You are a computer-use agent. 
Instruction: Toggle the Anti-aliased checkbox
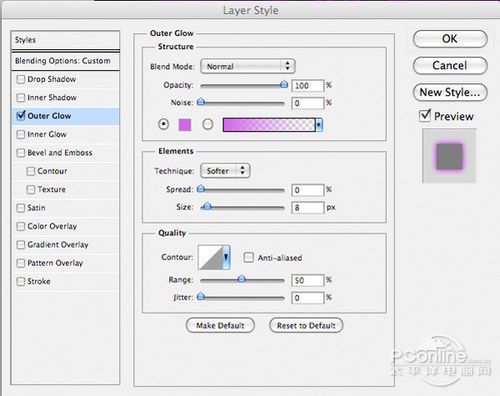pyautogui.click(x=249, y=258)
